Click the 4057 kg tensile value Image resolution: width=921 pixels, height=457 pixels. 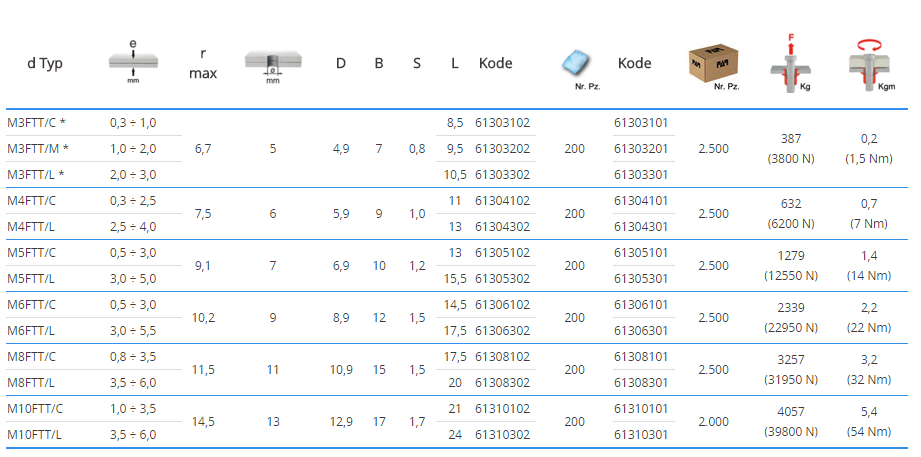pyautogui.click(x=790, y=411)
